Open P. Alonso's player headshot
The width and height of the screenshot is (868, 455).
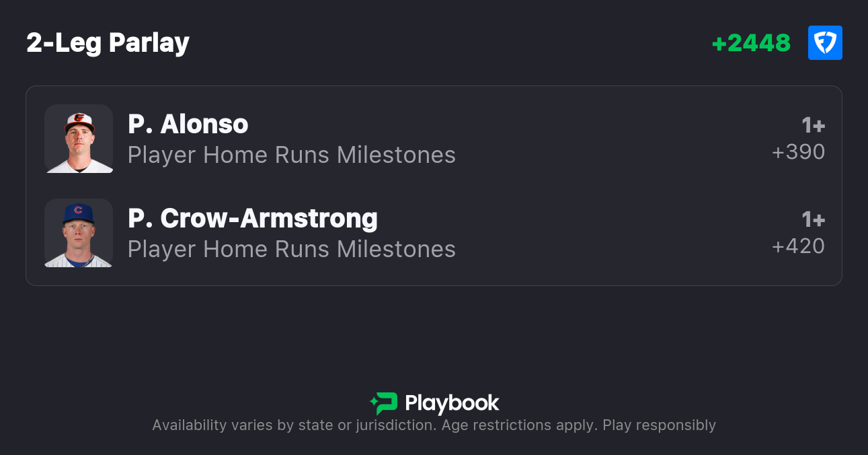[79, 139]
